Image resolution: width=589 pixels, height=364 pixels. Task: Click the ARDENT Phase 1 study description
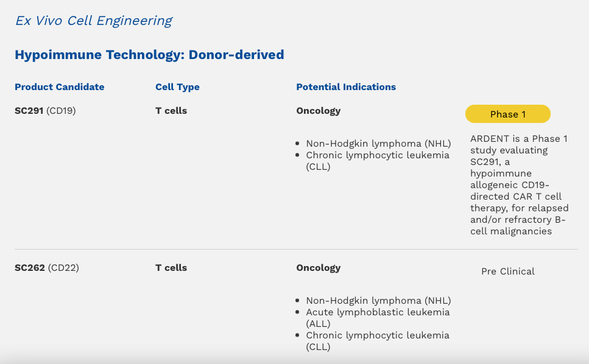520,185
